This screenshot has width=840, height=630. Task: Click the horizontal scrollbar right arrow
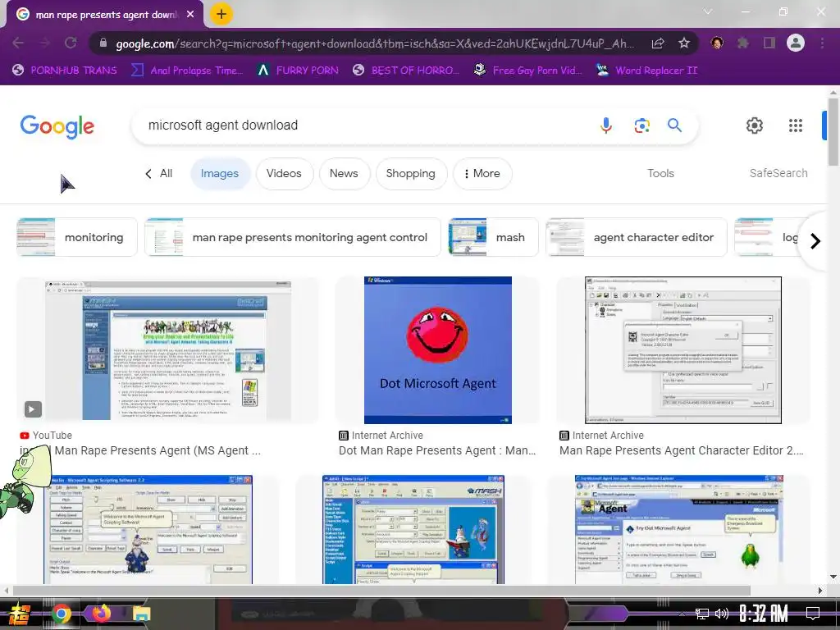(820, 591)
